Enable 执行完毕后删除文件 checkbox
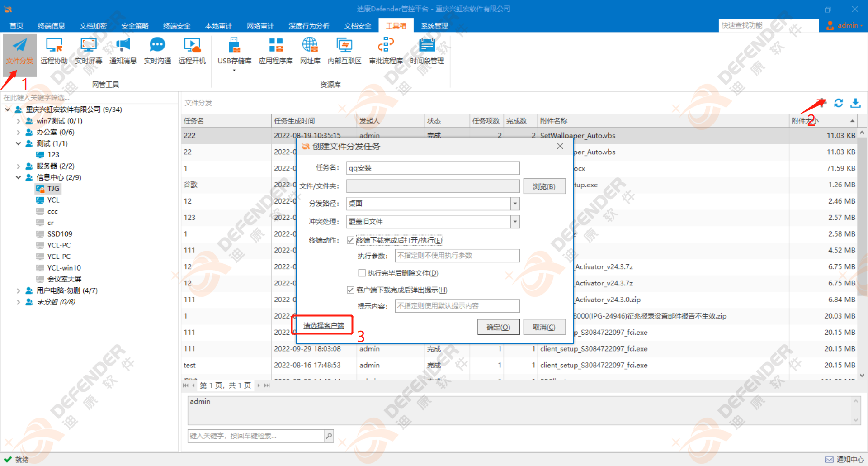 click(362, 273)
